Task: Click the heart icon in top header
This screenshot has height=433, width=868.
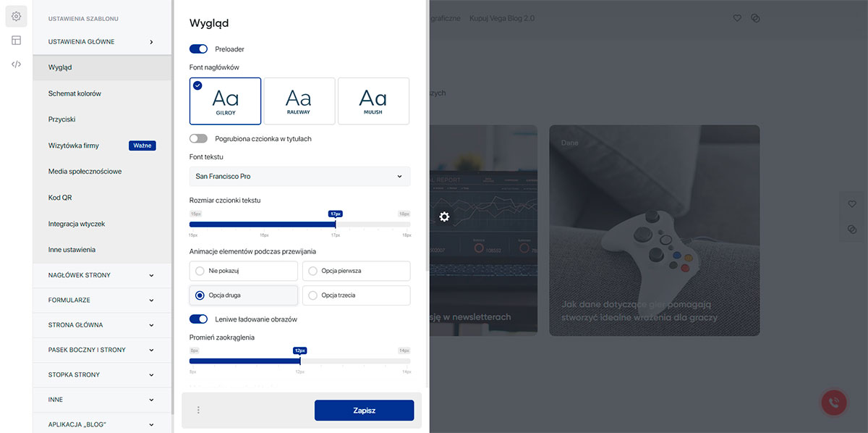Action: tap(737, 18)
